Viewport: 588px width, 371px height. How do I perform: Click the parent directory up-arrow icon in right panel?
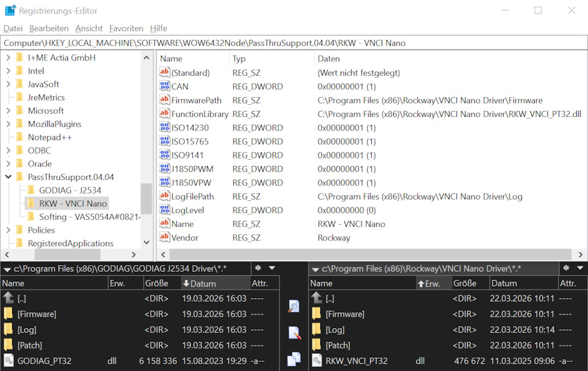point(317,298)
